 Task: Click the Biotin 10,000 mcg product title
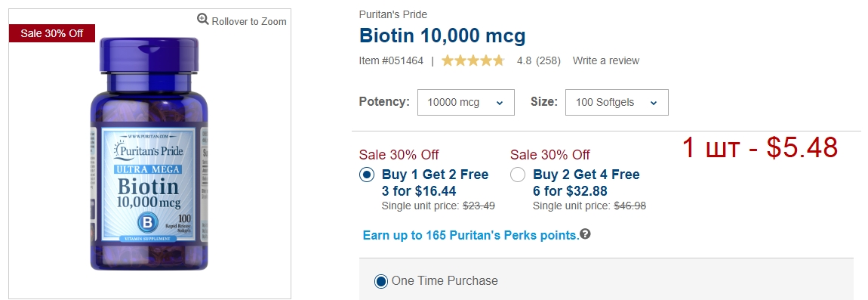(442, 36)
